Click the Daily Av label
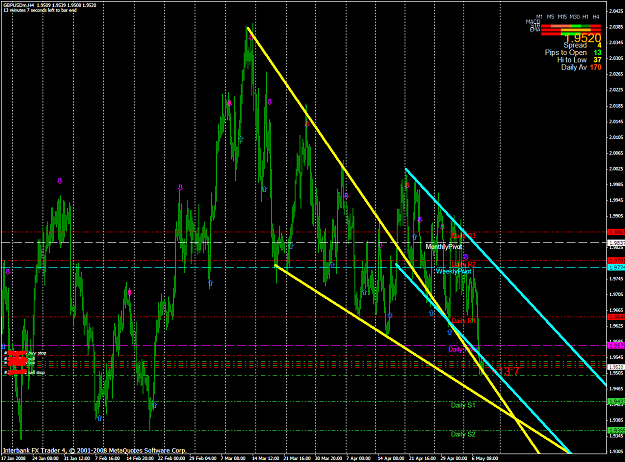 click(x=574, y=67)
